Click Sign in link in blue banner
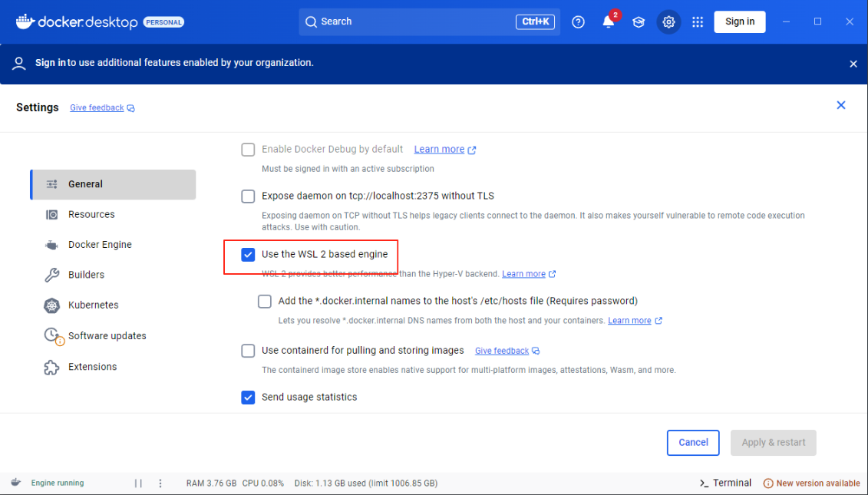Image resolution: width=868 pixels, height=495 pixels. point(51,63)
